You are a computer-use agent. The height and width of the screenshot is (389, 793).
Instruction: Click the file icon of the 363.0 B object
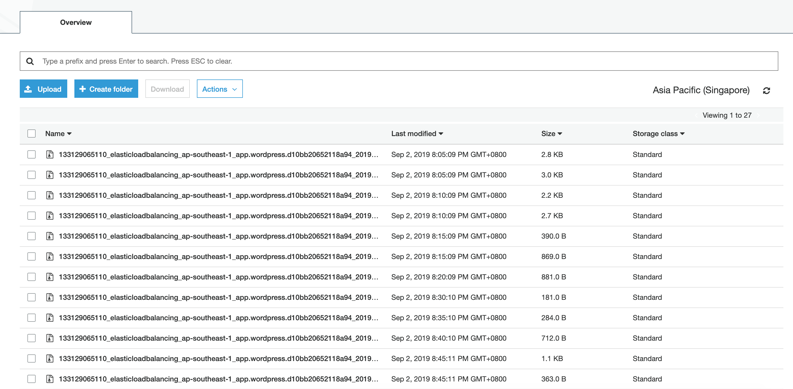50,379
